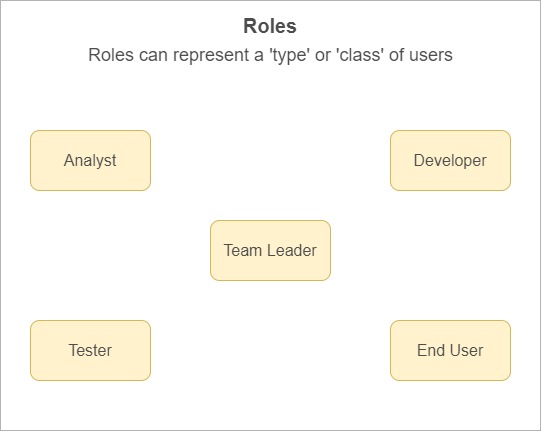Select the Analyst role box
This screenshot has height=431, width=541.
tap(90, 160)
